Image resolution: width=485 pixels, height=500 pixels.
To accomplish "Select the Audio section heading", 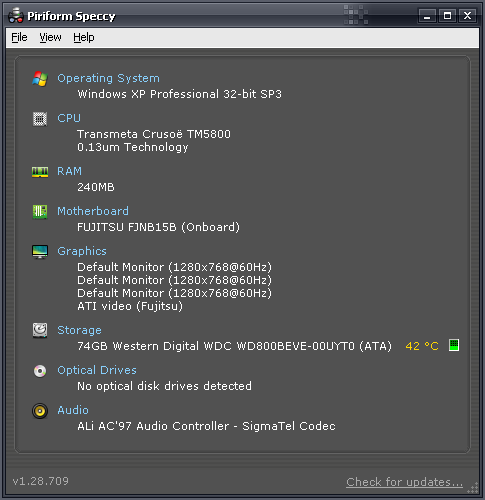I will point(73,410).
